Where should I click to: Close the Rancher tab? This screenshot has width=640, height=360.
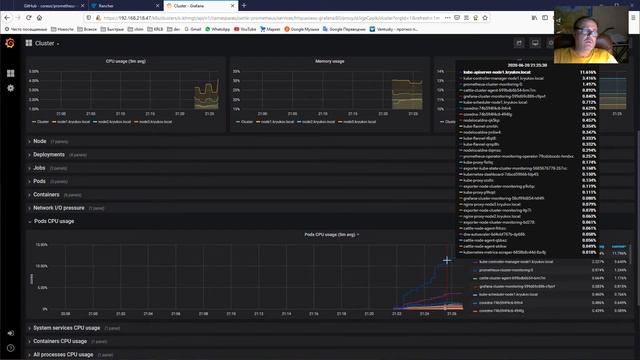tap(158, 6)
